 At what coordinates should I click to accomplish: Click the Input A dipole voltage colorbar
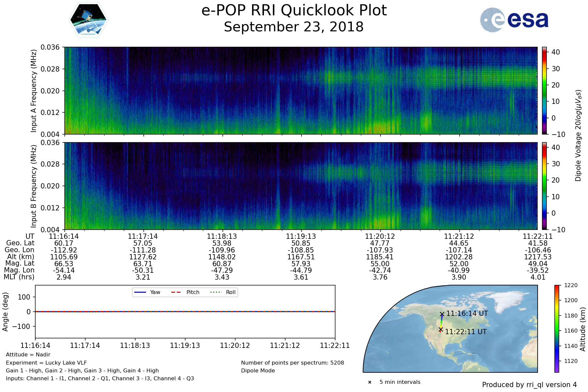pos(545,90)
